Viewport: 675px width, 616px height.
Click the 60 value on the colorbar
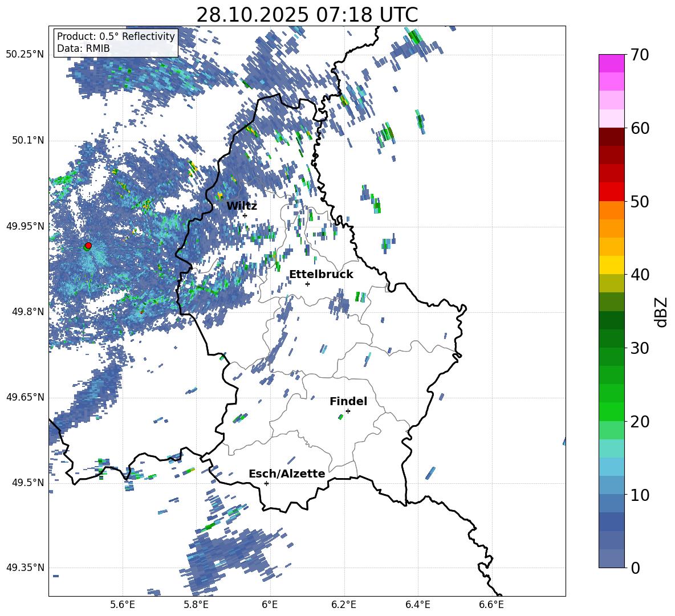point(640,128)
